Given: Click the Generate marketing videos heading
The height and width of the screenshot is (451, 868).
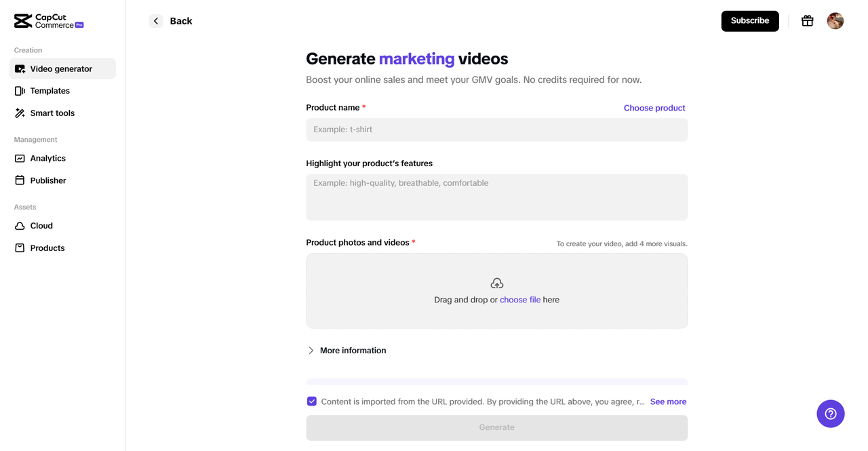Looking at the screenshot, I should 407,59.
